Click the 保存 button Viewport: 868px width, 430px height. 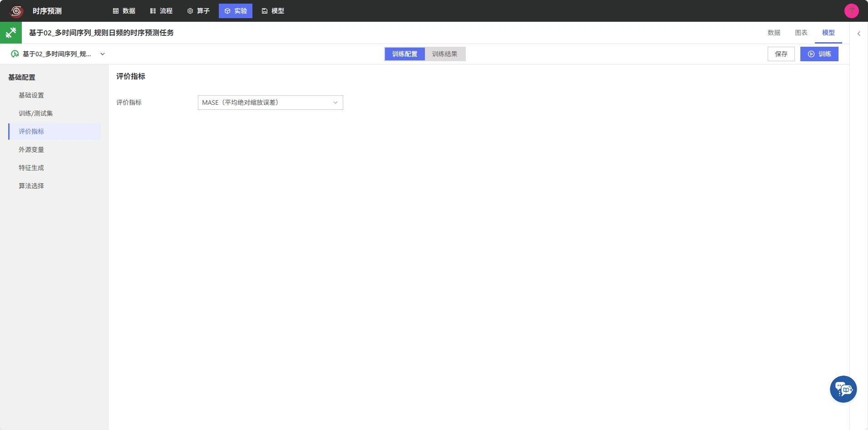click(x=781, y=54)
